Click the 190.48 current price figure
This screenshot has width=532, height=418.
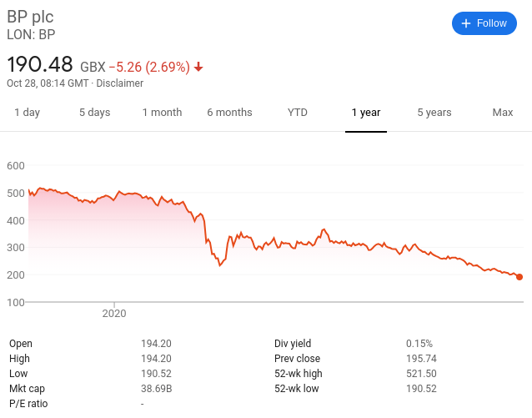click(x=40, y=64)
